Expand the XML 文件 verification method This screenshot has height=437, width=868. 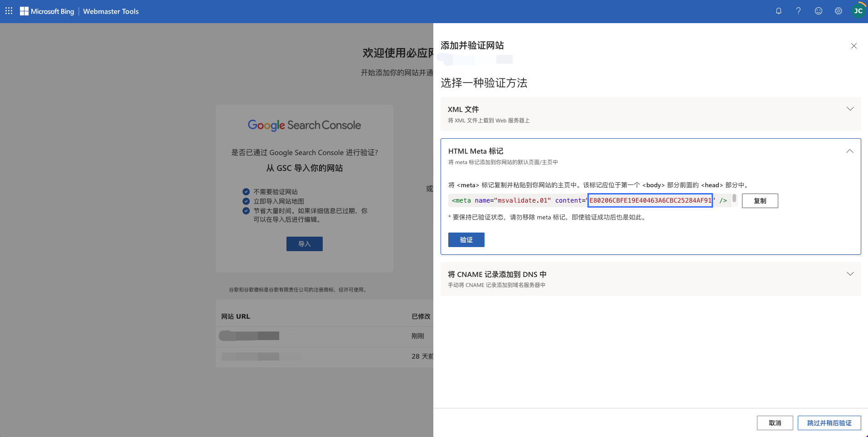click(651, 114)
